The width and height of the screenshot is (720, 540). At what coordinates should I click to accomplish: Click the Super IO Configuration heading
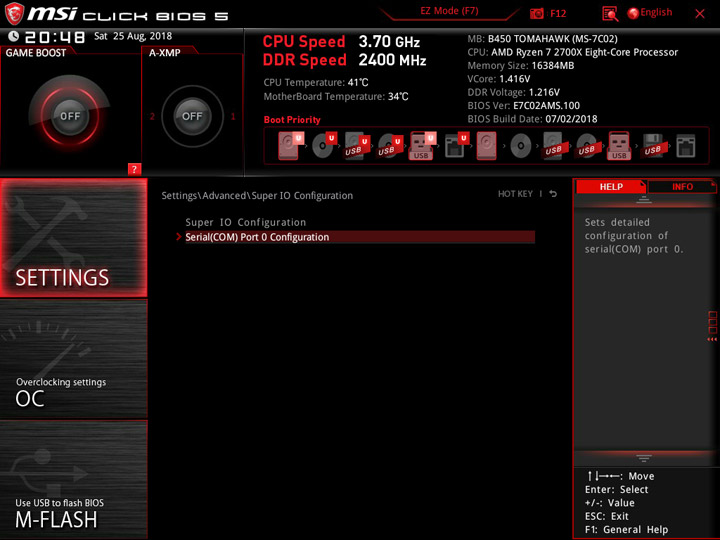[246, 222]
